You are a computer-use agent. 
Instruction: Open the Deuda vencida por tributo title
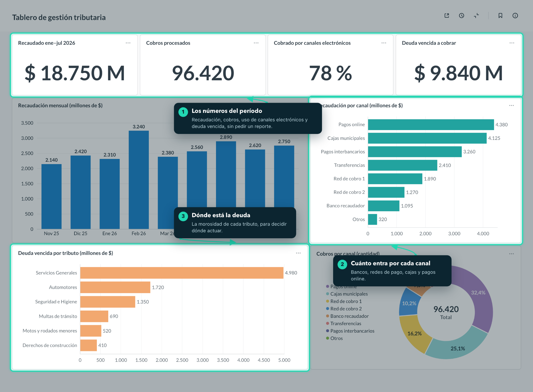click(65, 253)
